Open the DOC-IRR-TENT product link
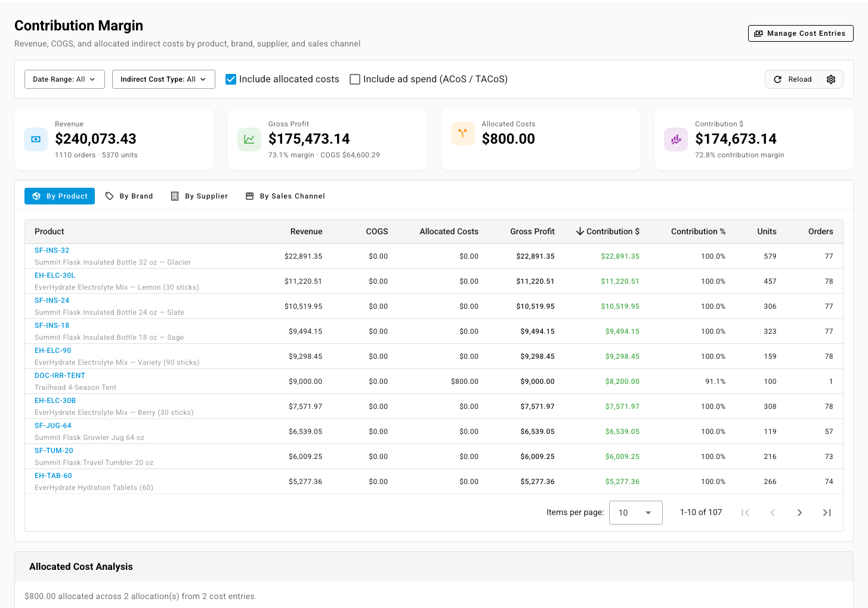The width and height of the screenshot is (868, 608). (60, 376)
